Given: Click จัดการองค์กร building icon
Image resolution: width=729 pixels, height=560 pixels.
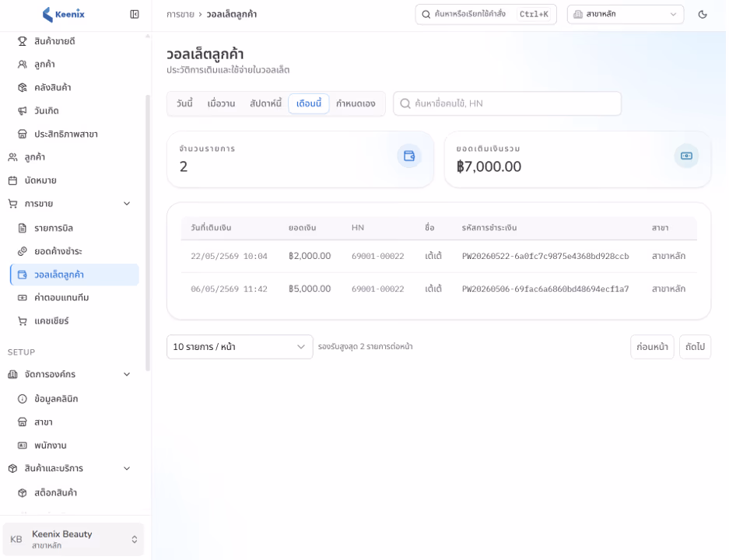Looking at the screenshot, I should coord(13,374).
